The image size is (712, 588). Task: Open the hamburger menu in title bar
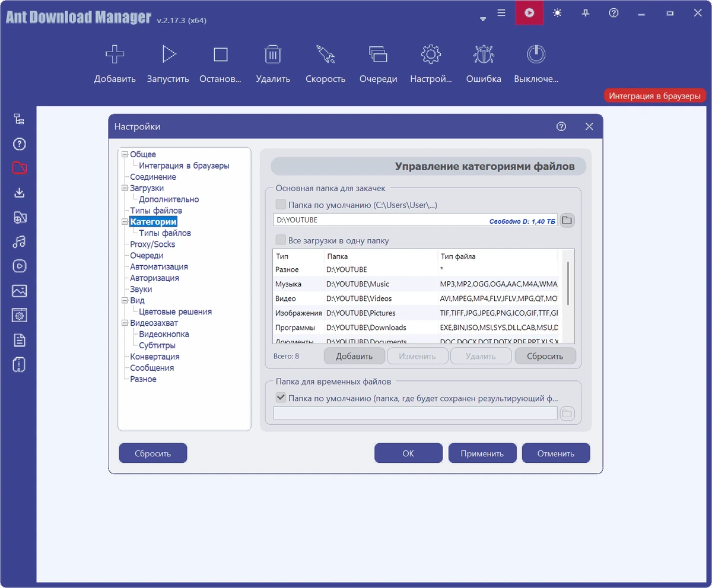[501, 12]
